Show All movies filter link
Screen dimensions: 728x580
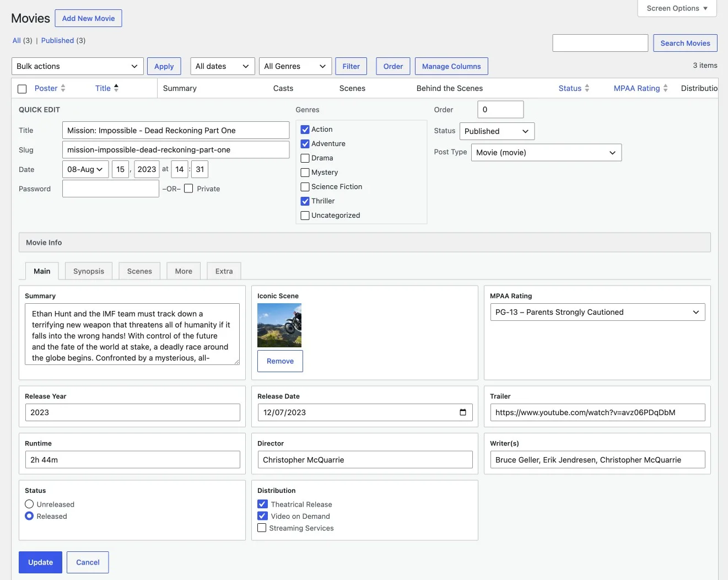(17, 40)
